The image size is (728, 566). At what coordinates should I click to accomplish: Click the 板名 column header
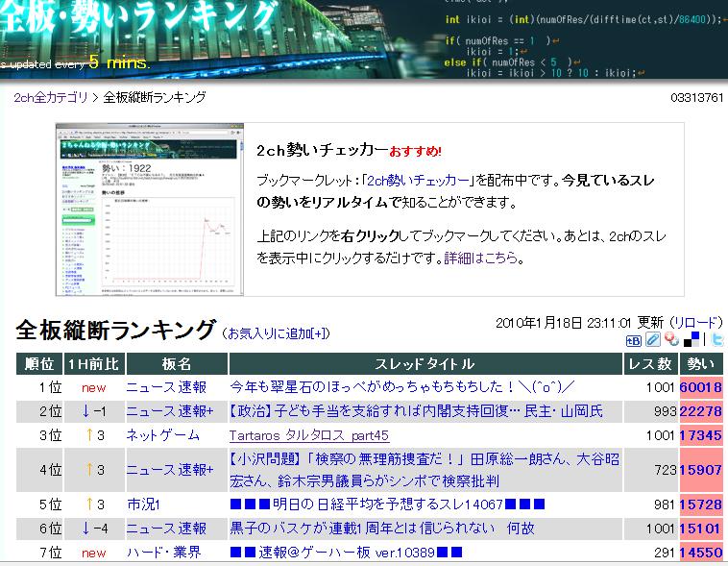click(x=177, y=364)
